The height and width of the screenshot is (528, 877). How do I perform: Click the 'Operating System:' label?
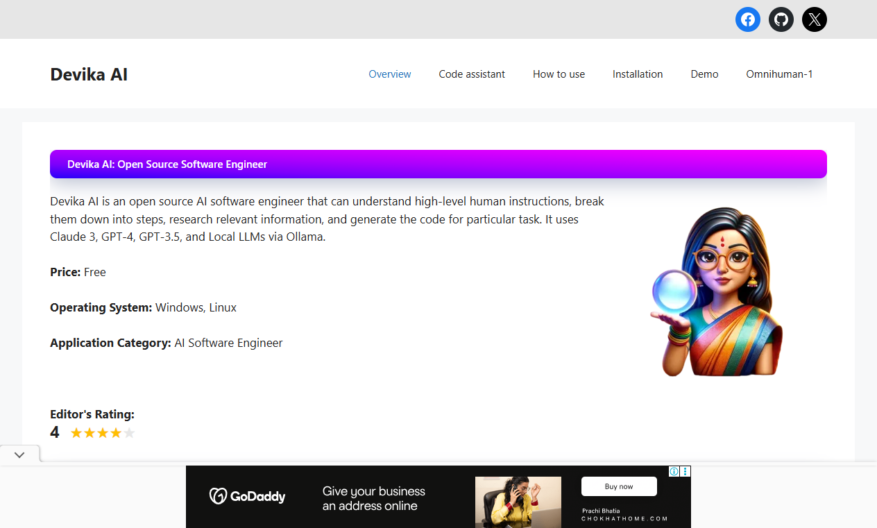tap(101, 308)
